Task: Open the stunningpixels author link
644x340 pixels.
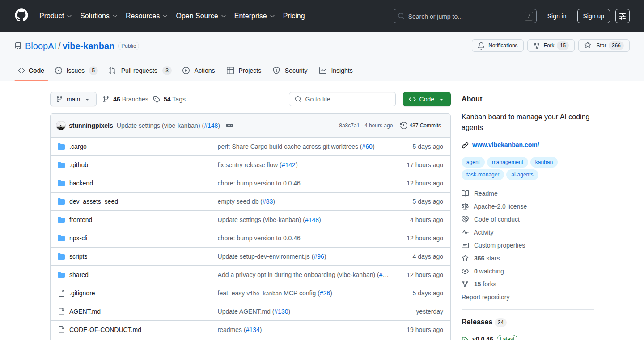Action: (91, 126)
